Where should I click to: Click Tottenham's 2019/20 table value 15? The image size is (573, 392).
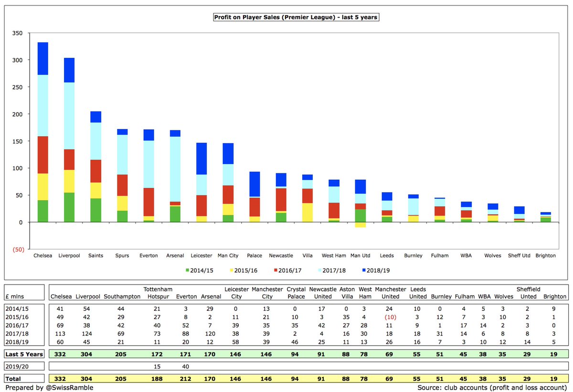[157, 366]
